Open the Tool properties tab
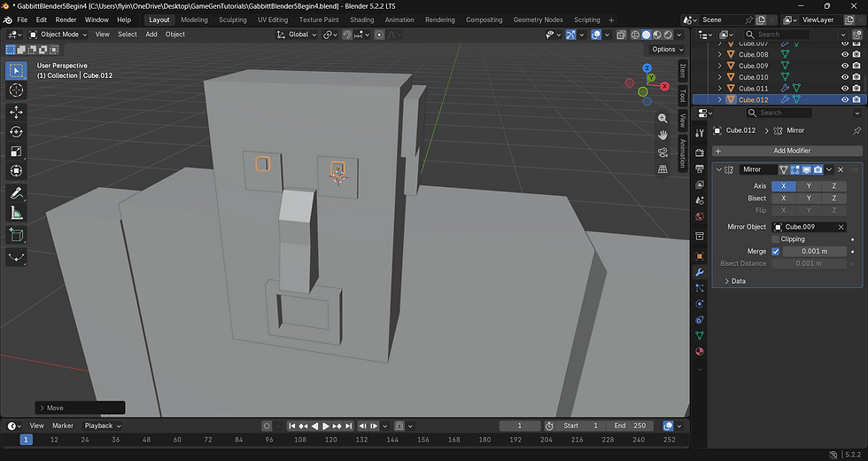Screen dimensions: 868x461 [x=700, y=133]
